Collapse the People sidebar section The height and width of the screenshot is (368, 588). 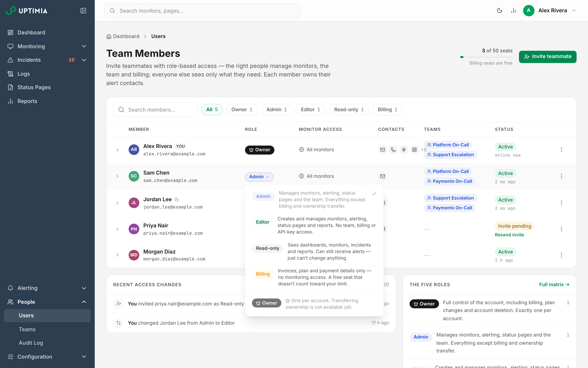coord(47,302)
